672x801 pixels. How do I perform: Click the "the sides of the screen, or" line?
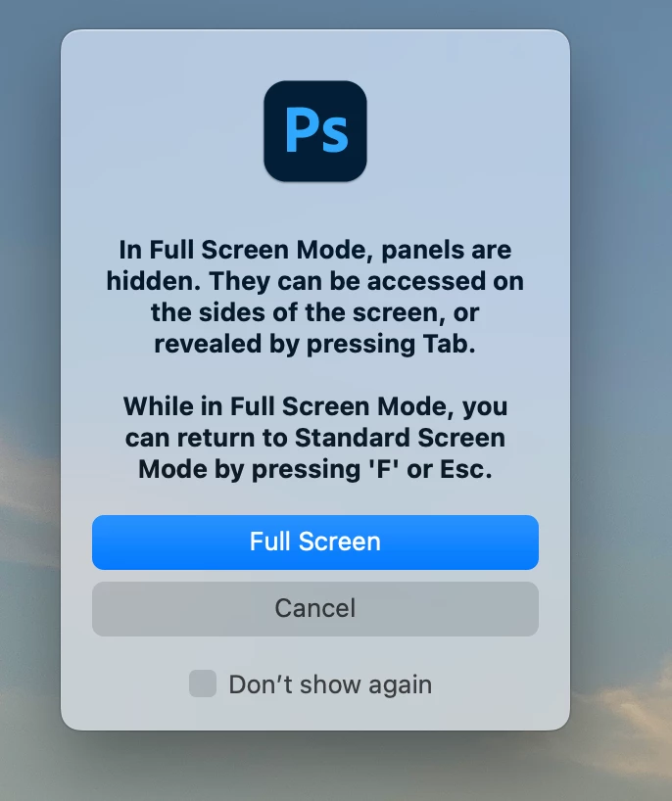point(315,312)
